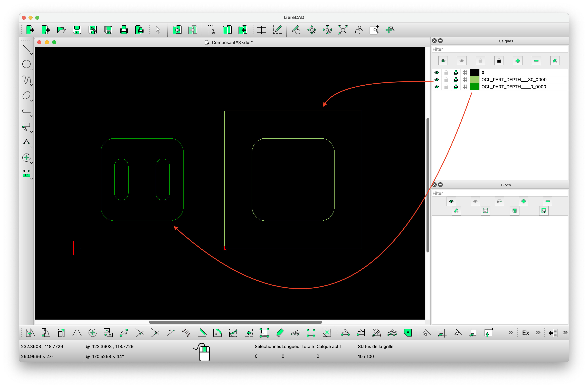588x387 pixels.
Task: Select the OCL_PART_DEPTH___30_0000 layer name
Action: tap(514, 79)
